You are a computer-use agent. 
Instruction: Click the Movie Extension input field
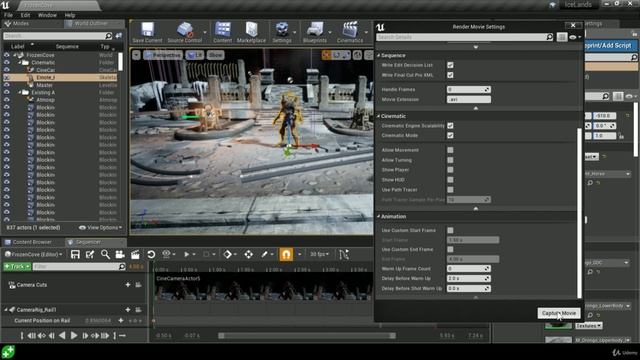coord(469,99)
